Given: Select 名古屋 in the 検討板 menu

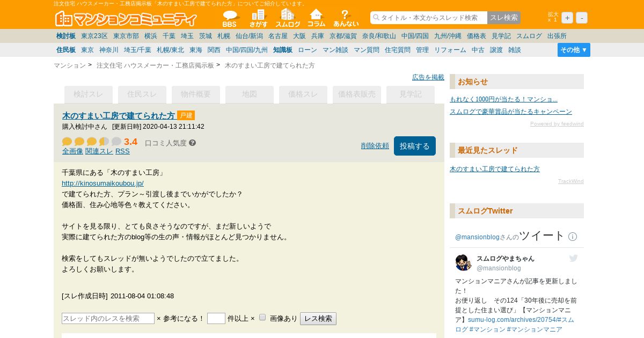Looking at the screenshot, I should [278, 36].
